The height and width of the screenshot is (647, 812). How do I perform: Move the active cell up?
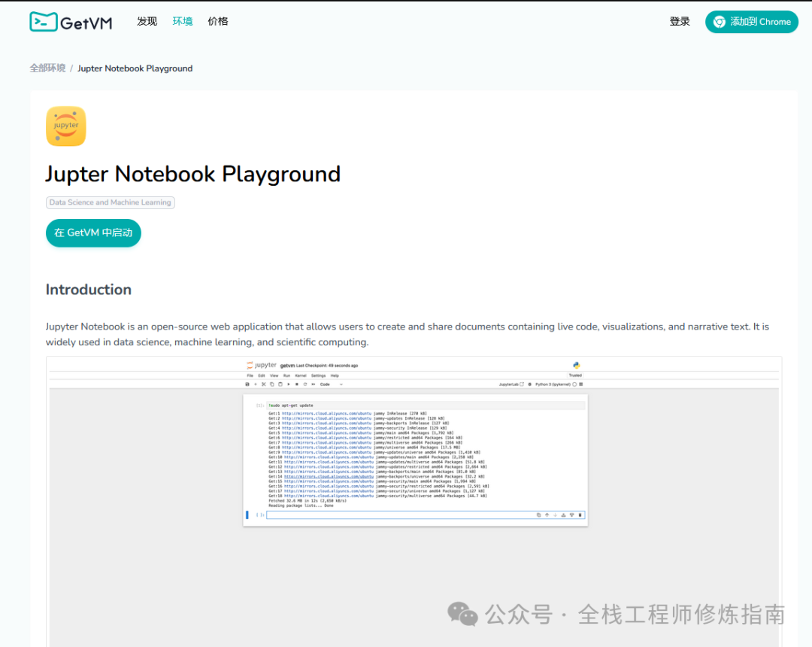click(547, 515)
